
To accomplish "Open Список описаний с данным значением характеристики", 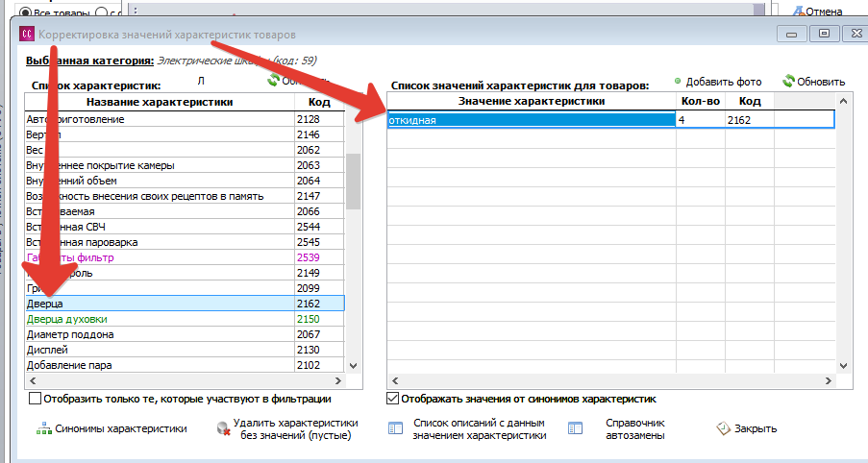I will pyautogui.click(x=468, y=428).
